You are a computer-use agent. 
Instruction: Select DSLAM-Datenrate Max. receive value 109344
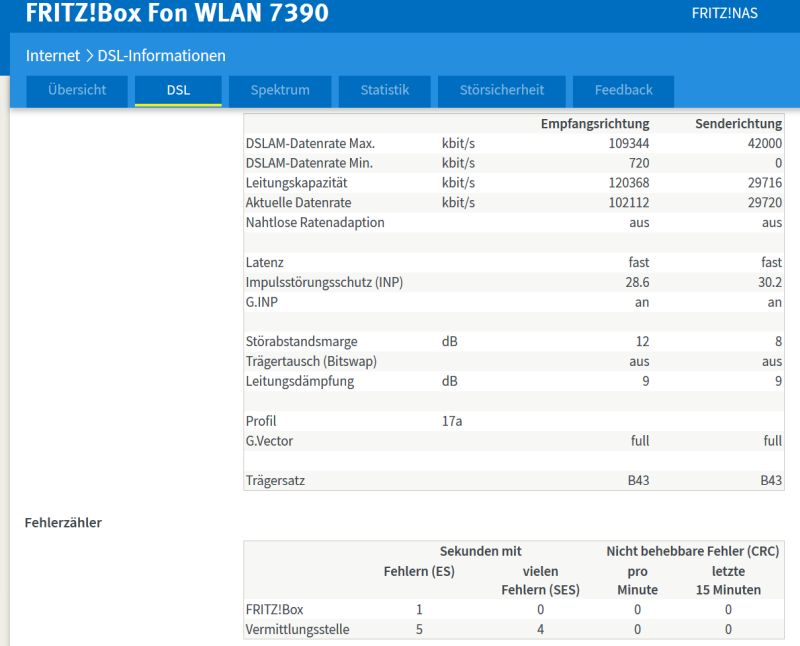pyautogui.click(x=629, y=143)
